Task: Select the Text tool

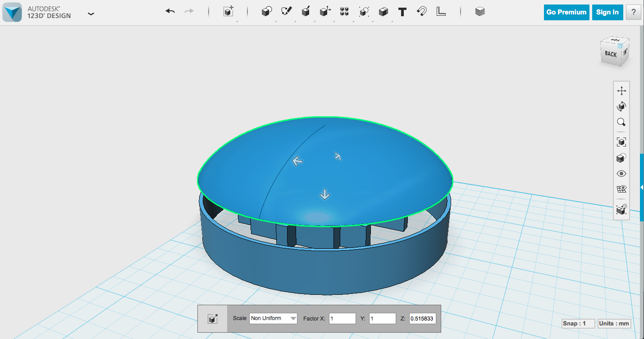Action: click(402, 12)
